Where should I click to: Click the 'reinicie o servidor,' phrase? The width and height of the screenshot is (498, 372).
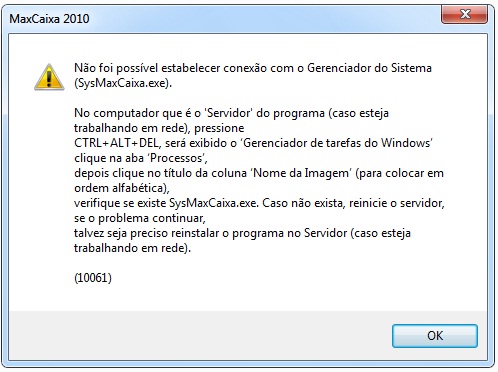coord(397,203)
